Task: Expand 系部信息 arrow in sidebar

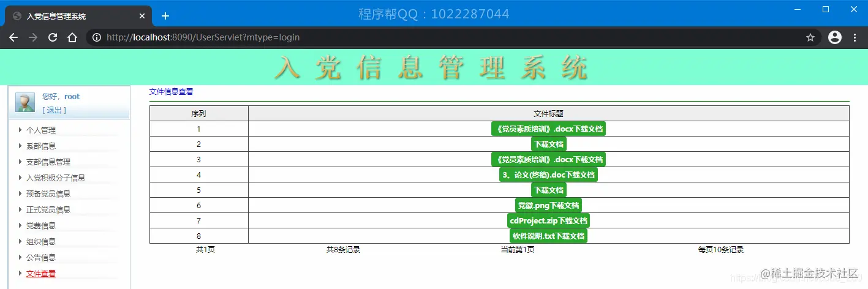Action: click(x=20, y=146)
